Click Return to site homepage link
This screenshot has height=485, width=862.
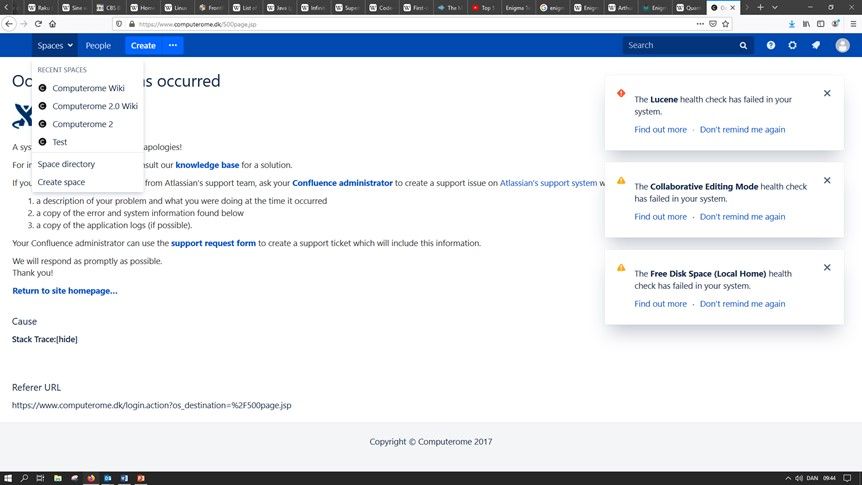(x=65, y=291)
